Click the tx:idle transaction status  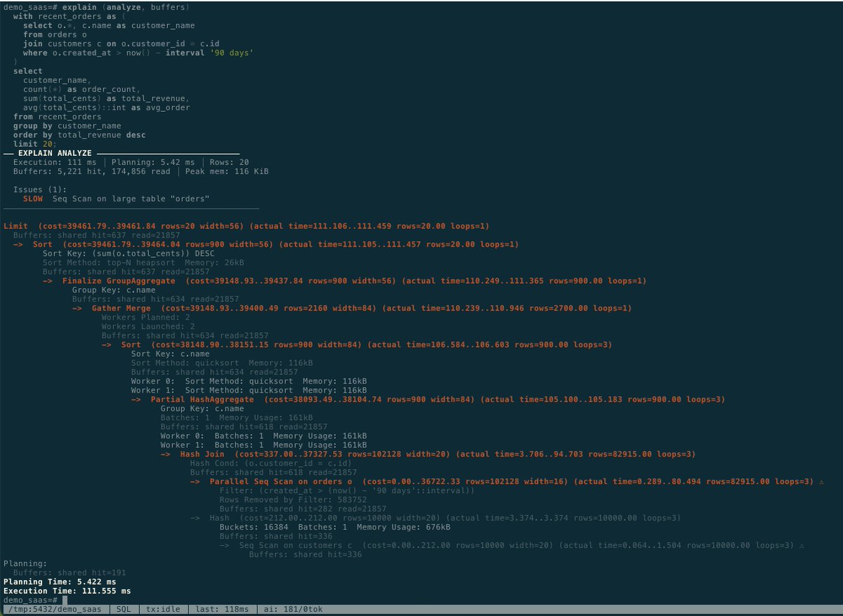point(163,609)
